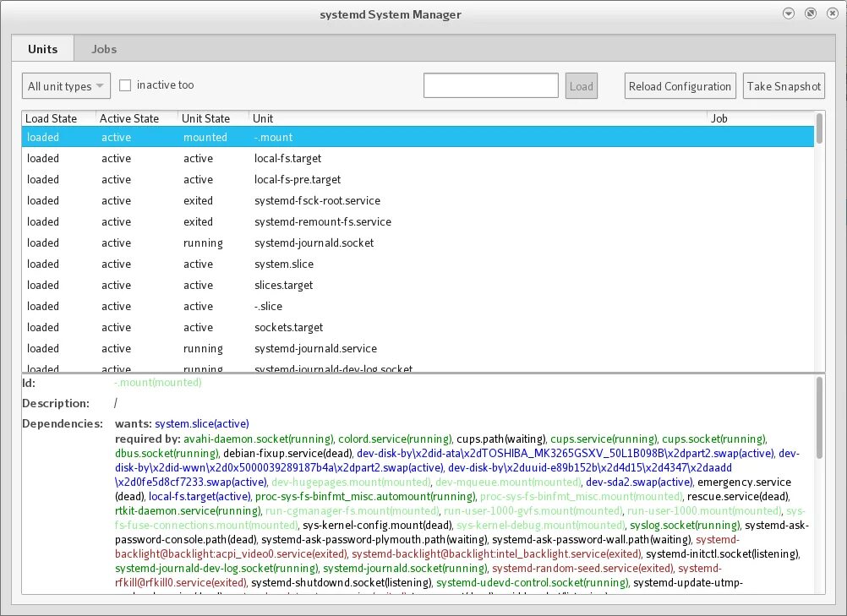847x616 pixels.
Task: Open local-fs.target(active) dependency link
Action: pyautogui.click(x=199, y=496)
